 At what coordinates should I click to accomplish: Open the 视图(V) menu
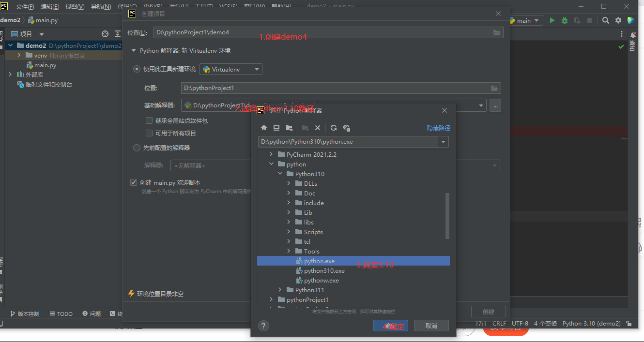(x=75, y=7)
